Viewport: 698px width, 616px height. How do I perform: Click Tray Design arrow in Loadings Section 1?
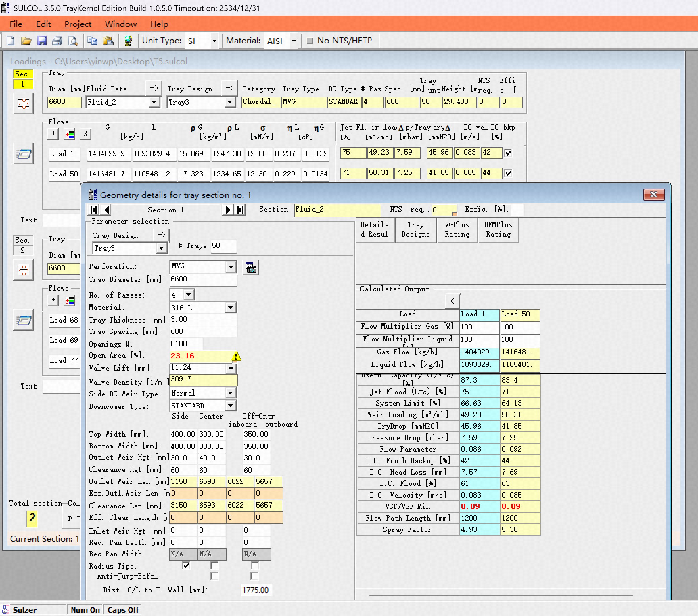pos(230,88)
